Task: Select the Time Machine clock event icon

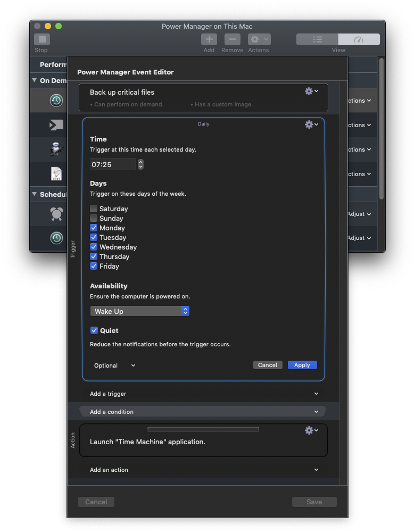Action: [56, 101]
